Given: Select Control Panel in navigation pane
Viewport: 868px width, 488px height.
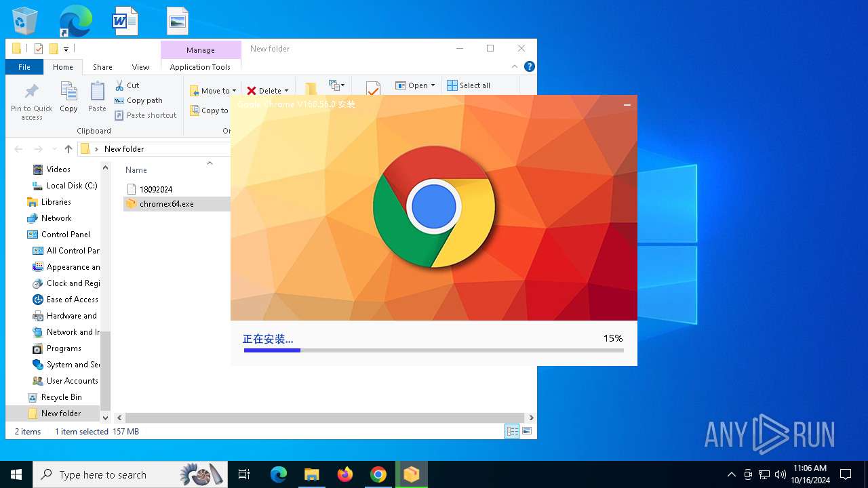Looking at the screenshot, I should click(x=65, y=235).
